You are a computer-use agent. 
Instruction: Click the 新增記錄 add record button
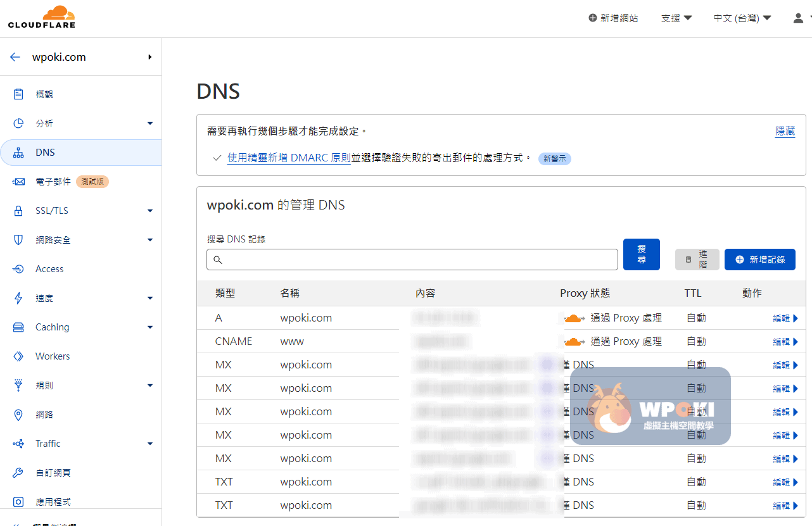pyautogui.click(x=759, y=260)
